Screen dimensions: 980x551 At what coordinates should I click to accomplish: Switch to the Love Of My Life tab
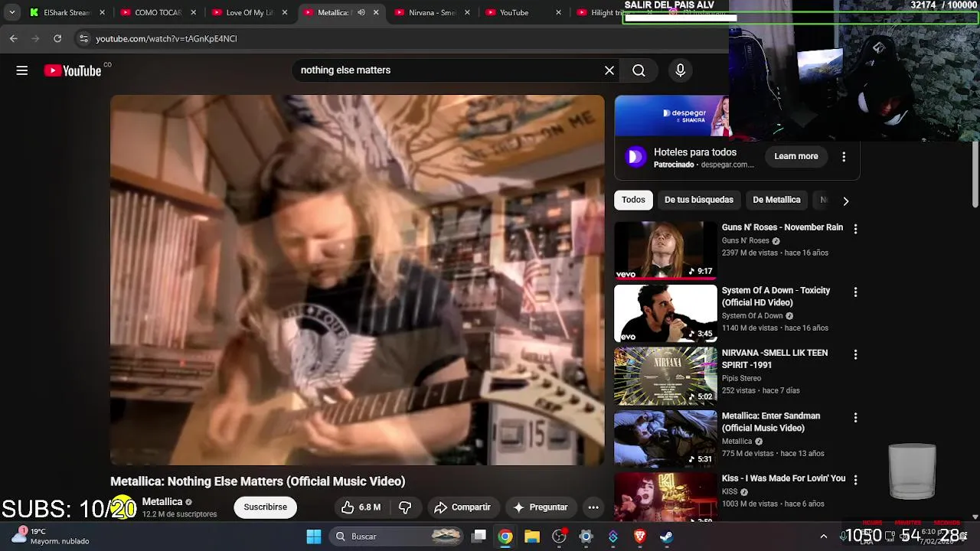[x=250, y=12]
